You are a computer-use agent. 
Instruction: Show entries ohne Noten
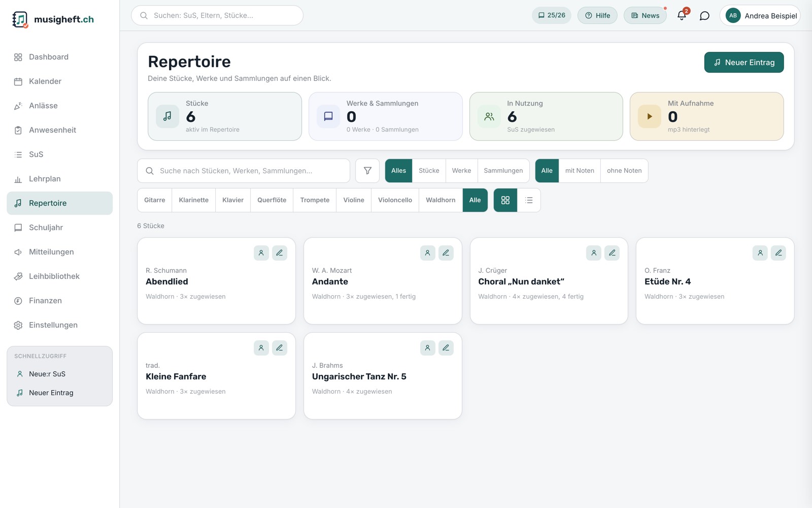[x=624, y=171]
